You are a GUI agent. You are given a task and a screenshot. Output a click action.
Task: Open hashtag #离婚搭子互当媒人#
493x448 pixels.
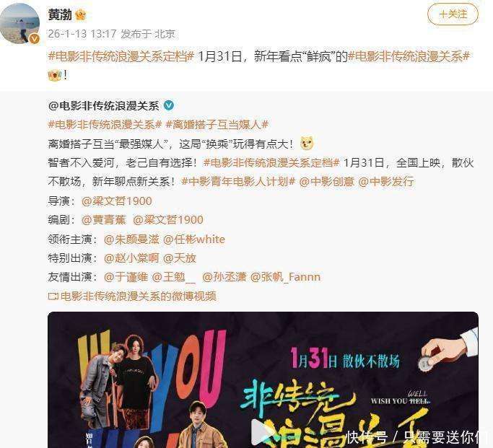click(217, 125)
